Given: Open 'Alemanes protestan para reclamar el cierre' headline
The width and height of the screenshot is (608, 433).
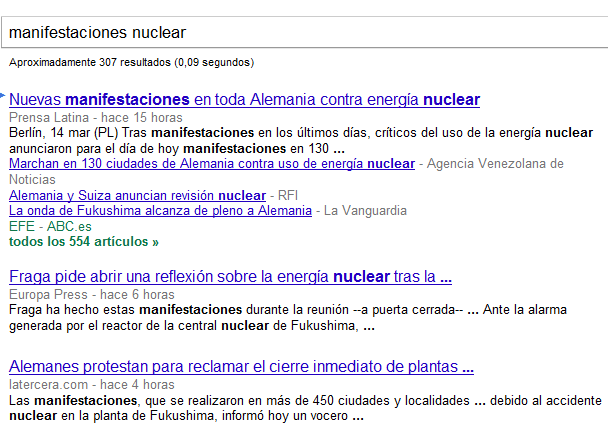Looking at the screenshot, I should click(x=241, y=367).
